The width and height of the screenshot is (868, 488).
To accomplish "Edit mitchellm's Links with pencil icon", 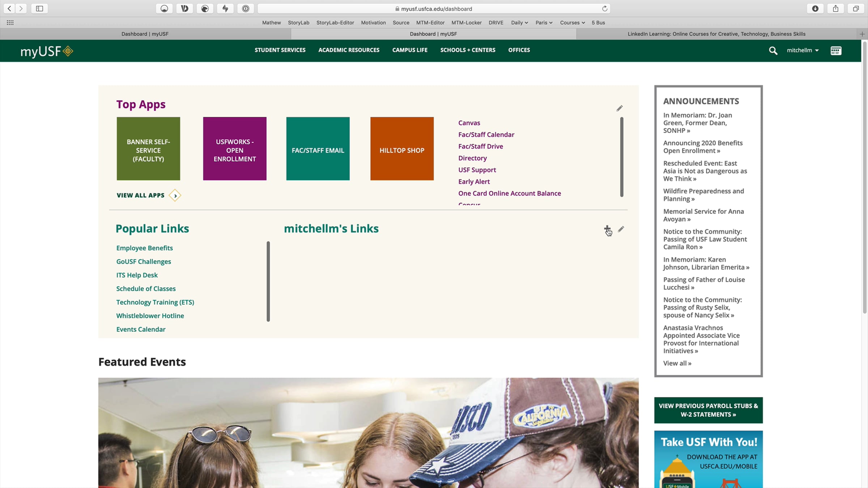I will click(x=621, y=229).
